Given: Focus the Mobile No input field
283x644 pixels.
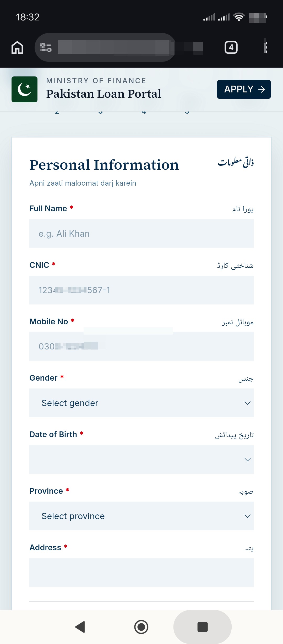Looking at the screenshot, I should [x=141, y=346].
